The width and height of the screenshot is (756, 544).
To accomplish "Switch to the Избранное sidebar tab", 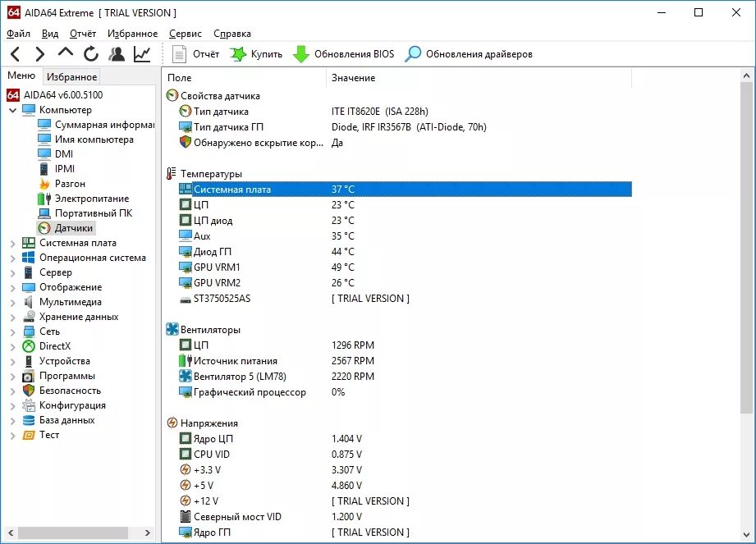I will (x=72, y=76).
